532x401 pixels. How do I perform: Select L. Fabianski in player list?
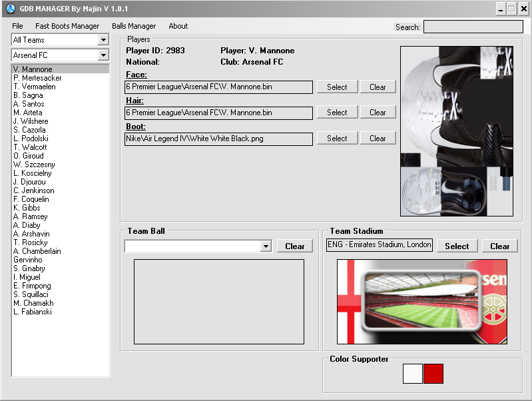[x=61, y=311]
